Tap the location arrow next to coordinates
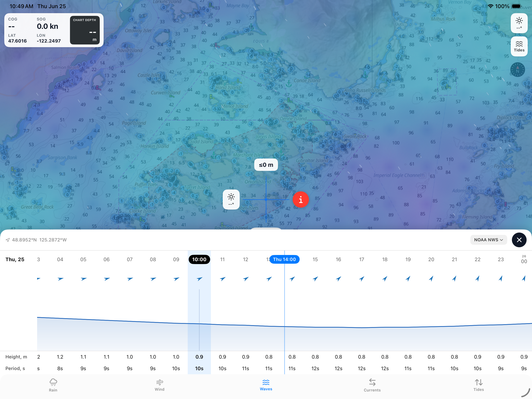Screen dimensions: 532x399 point(8,240)
